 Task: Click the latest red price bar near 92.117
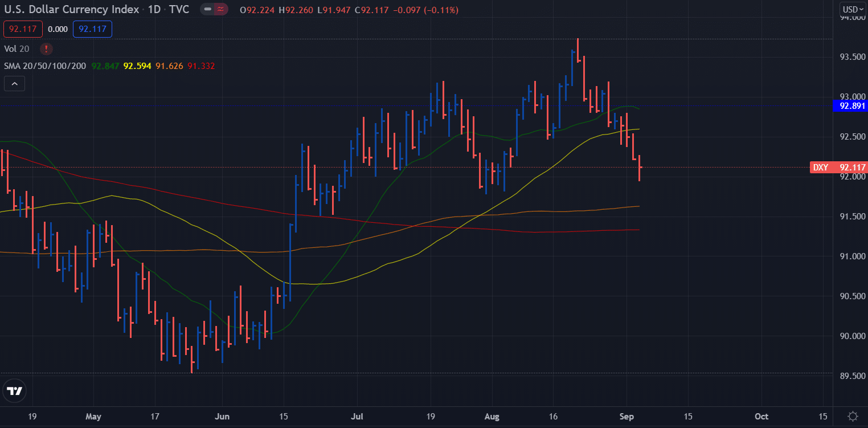(x=640, y=168)
